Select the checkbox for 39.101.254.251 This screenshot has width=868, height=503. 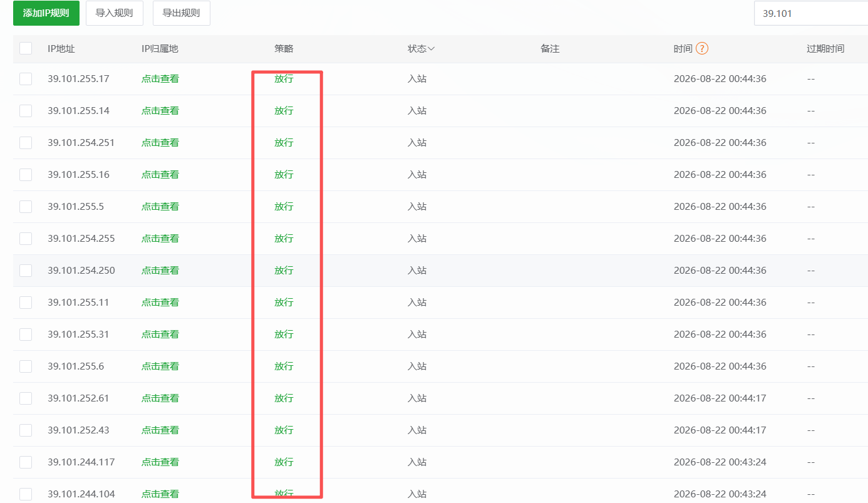pos(26,143)
